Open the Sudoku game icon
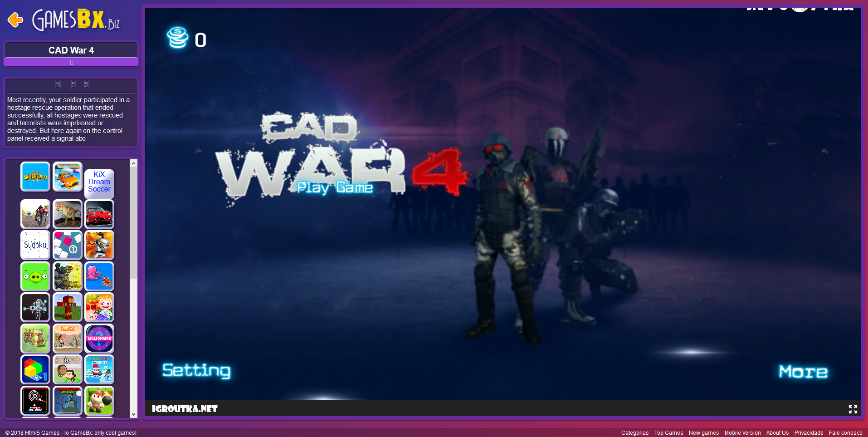The width and height of the screenshot is (868, 437). [35, 245]
